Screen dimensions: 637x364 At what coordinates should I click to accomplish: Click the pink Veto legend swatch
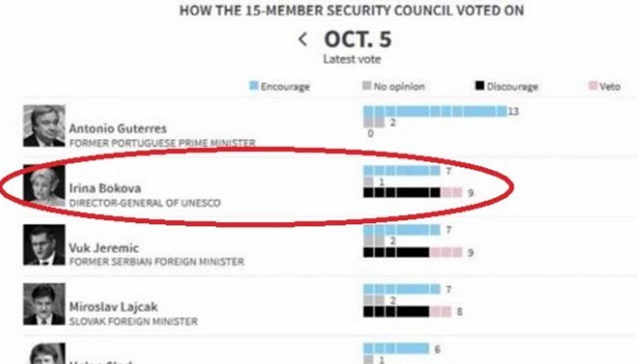[x=591, y=87]
